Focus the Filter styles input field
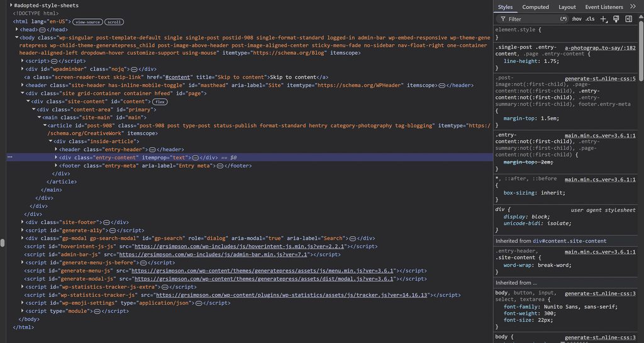The image size is (644, 343). [532, 19]
